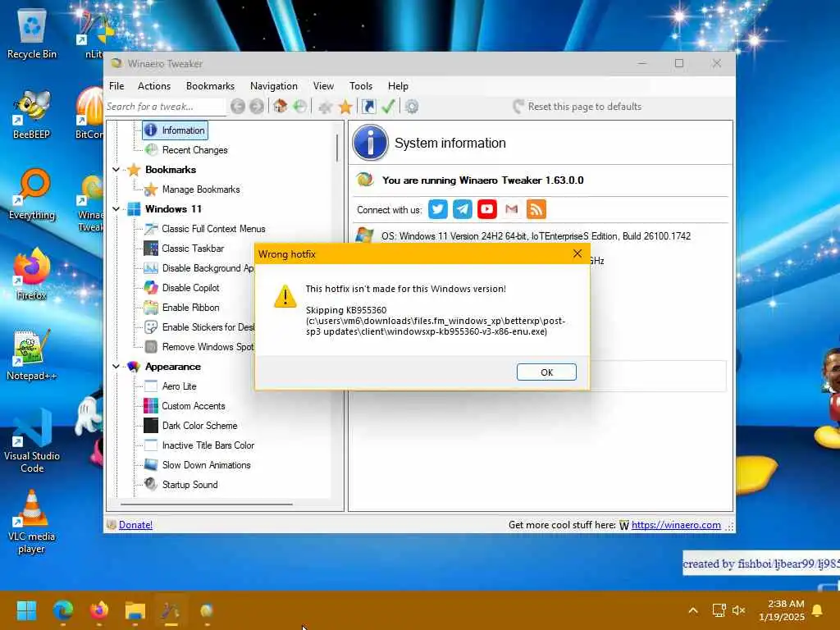Click OK in the Wrong hotfix dialog
This screenshot has width=840, height=630.
pos(546,372)
